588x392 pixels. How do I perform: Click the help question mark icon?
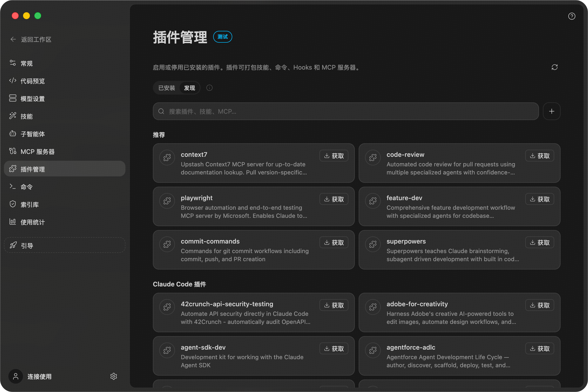tap(572, 16)
